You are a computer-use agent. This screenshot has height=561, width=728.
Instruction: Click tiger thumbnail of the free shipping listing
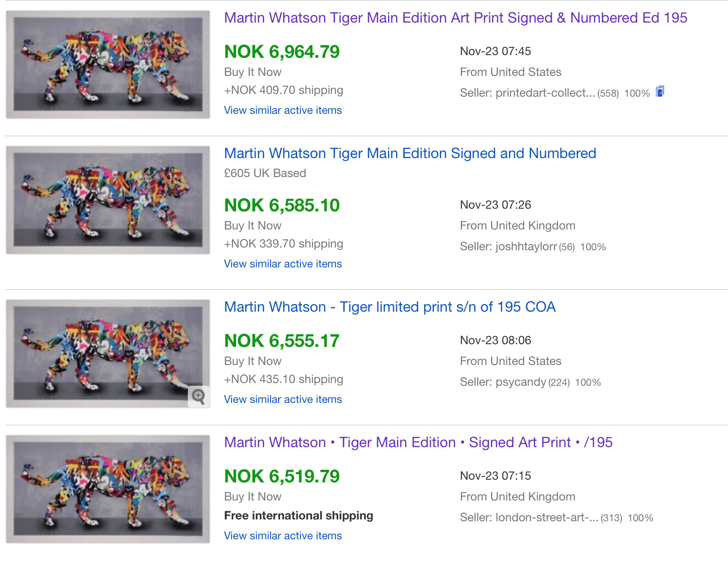coord(108,489)
